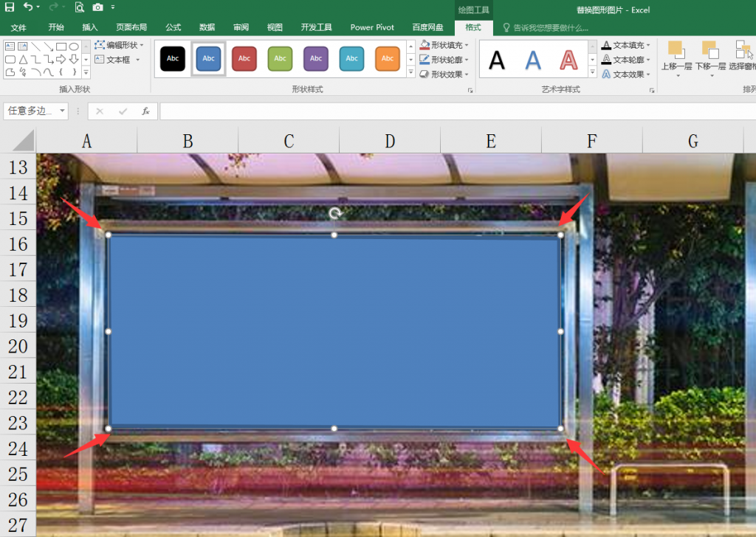The height and width of the screenshot is (537, 756).
Task: Click the Save icon in quick access toolbar
Action: [x=10, y=7]
